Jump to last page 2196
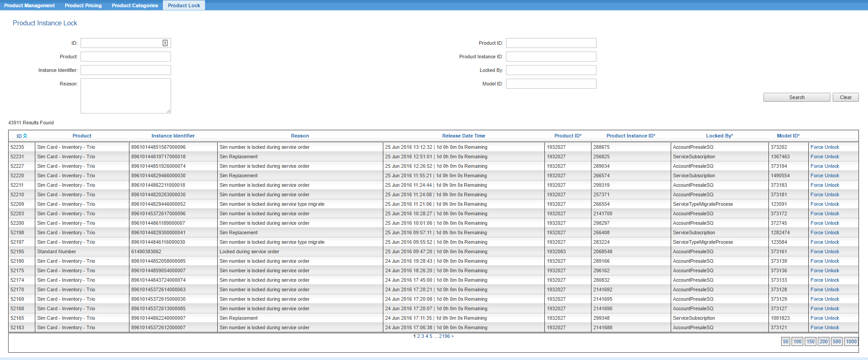868x360 pixels. point(444,336)
